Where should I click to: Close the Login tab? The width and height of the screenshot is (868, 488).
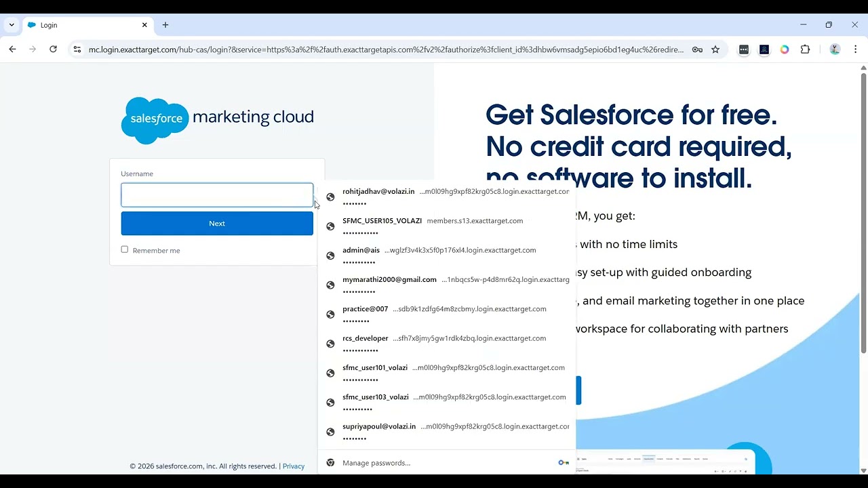click(144, 25)
